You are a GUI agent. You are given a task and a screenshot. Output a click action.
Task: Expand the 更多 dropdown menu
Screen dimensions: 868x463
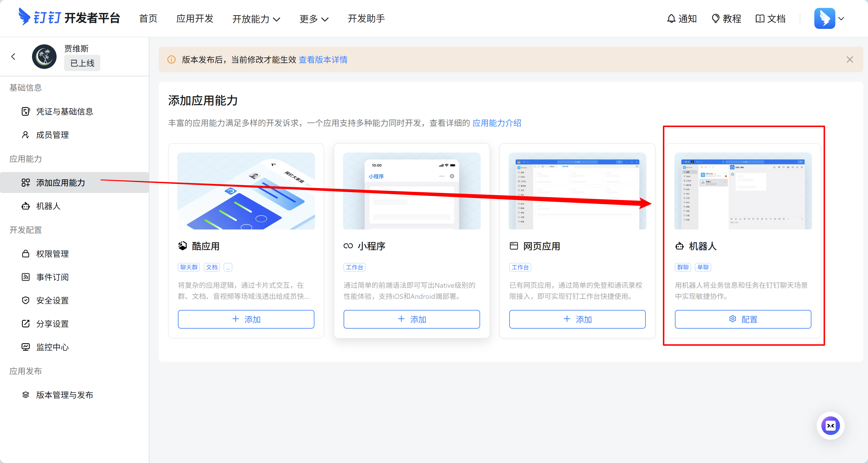pyautogui.click(x=313, y=19)
